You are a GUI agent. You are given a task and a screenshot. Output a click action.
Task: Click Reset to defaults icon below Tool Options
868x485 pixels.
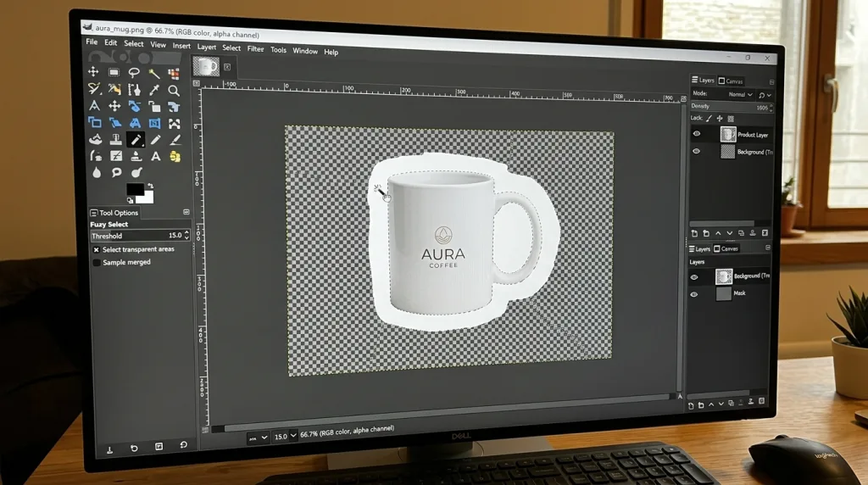coord(184,444)
